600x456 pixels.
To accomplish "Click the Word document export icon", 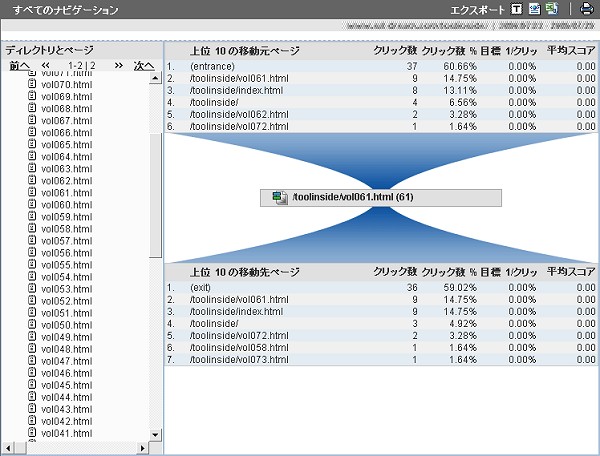I will [x=535, y=9].
